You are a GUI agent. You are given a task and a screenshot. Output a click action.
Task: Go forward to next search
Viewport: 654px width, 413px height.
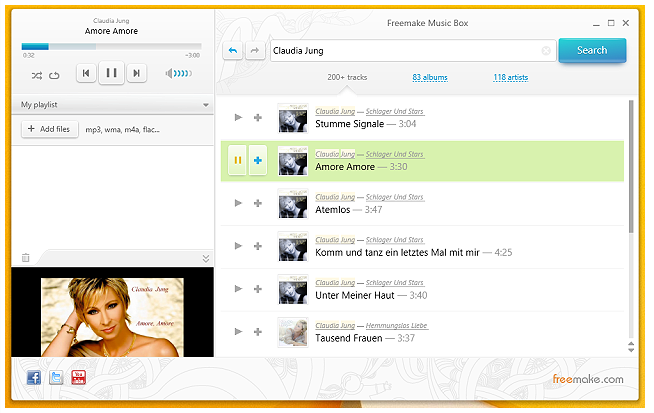[255, 51]
